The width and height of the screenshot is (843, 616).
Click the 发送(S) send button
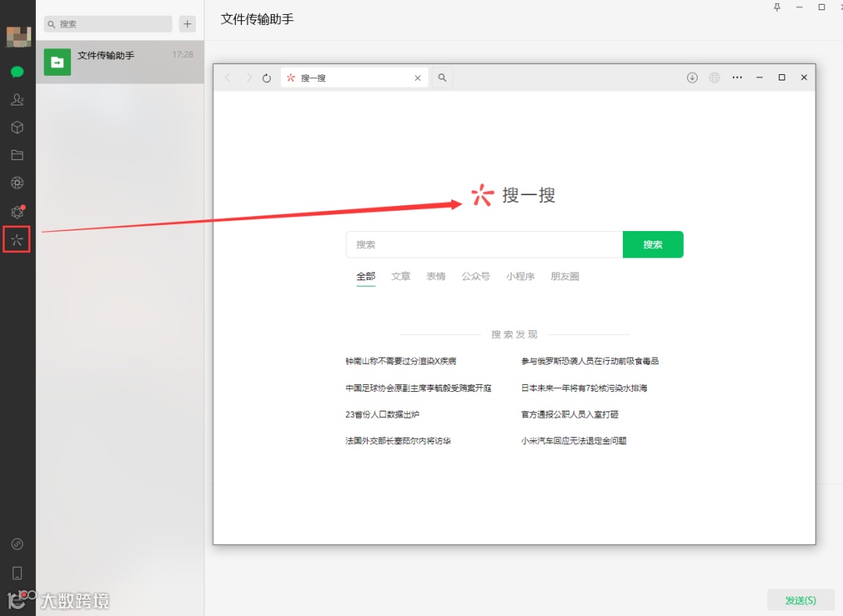click(801, 600)
